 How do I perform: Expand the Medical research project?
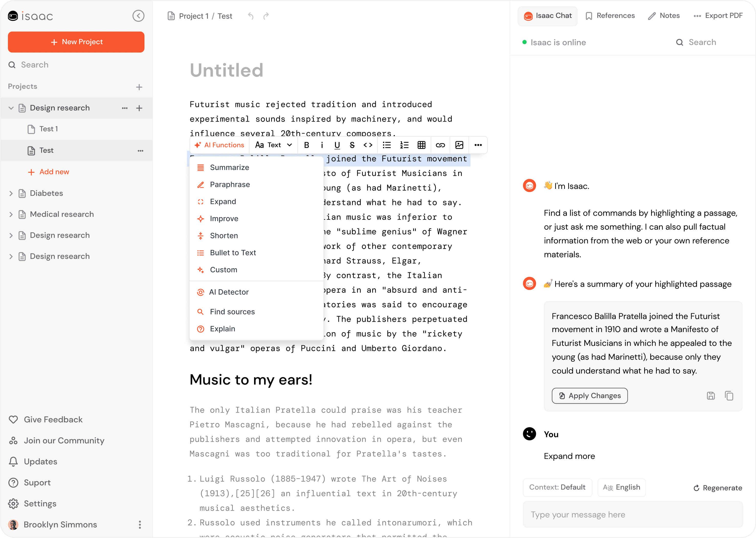click(x=11, y=214)
